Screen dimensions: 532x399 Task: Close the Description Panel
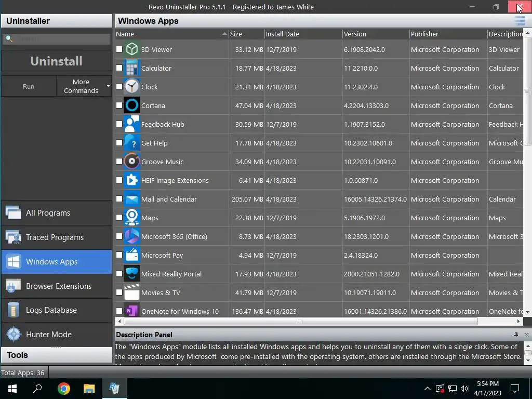tap(526, 335)
